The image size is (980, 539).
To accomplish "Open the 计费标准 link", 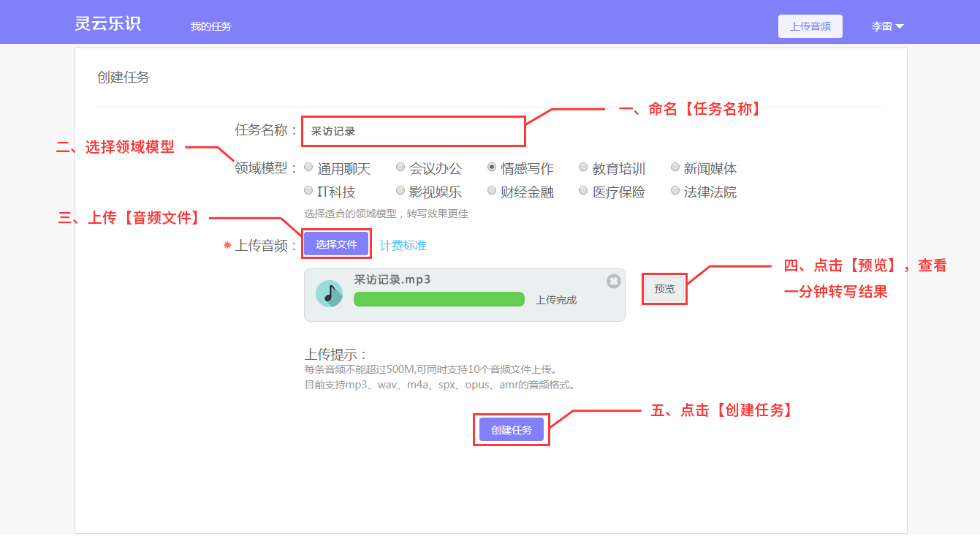I will [x=403, y=246].
